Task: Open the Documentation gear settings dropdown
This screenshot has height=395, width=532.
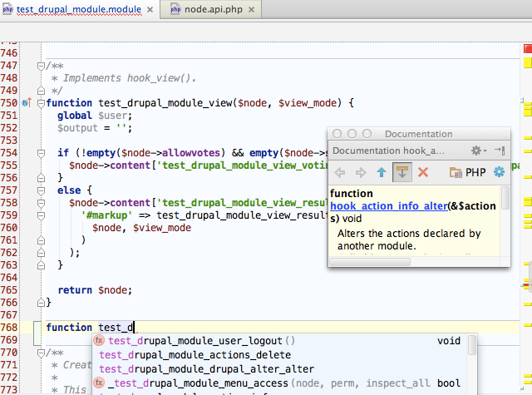Action: coord(479,151)
